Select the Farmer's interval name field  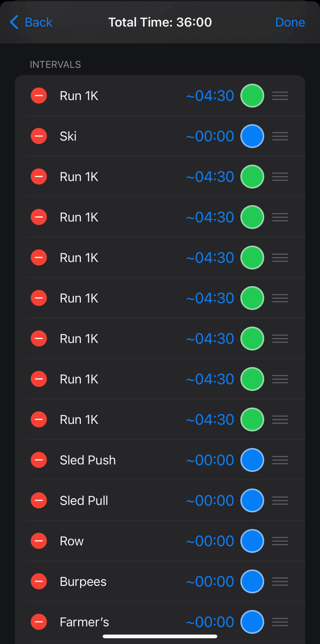tap(84, 622)
